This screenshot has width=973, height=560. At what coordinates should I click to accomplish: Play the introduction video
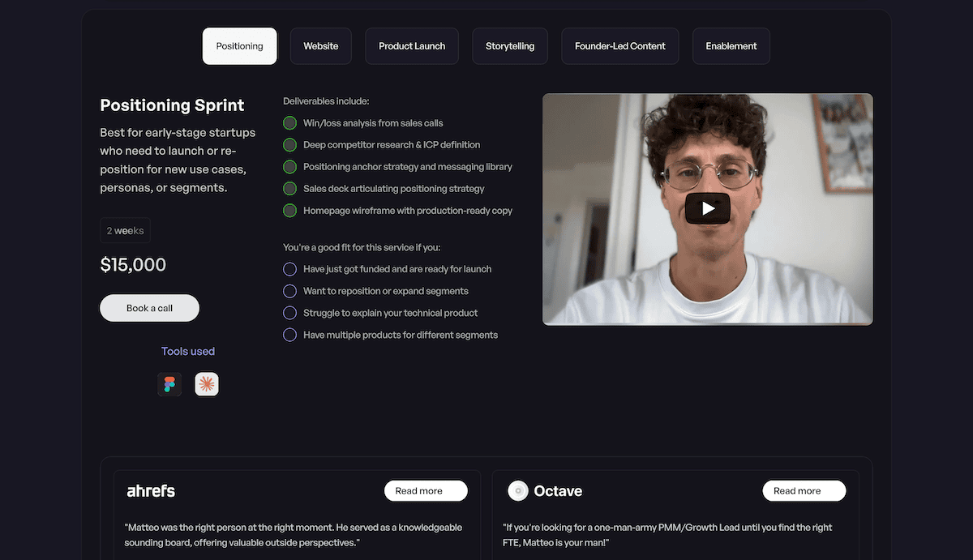[x=707, y=208]
